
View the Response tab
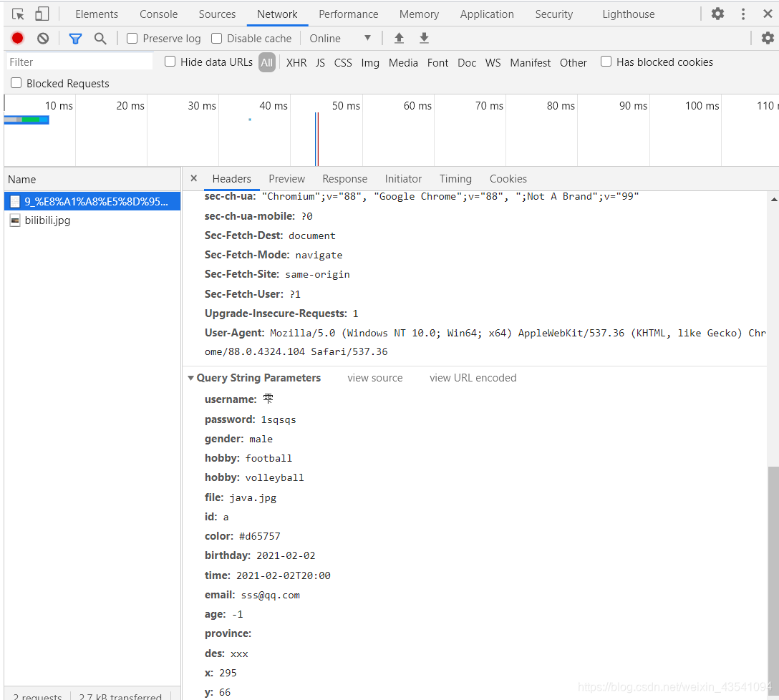pos(345,179)
